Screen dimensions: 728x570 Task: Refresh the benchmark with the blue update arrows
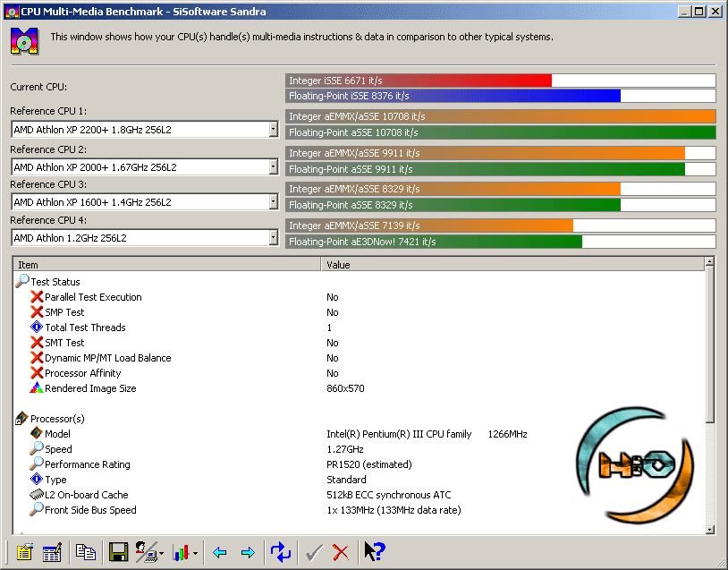tap(281, 552)
